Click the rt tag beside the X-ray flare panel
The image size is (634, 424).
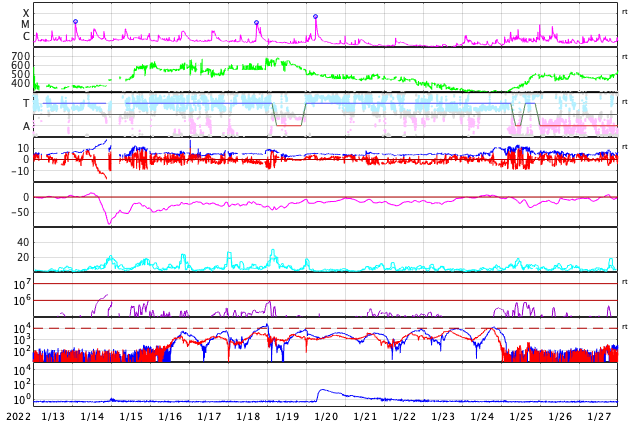coord(625,12)
